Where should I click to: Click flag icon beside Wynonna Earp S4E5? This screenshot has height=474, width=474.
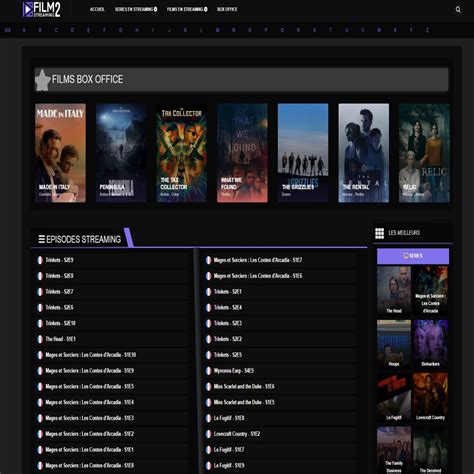(208, 371)
